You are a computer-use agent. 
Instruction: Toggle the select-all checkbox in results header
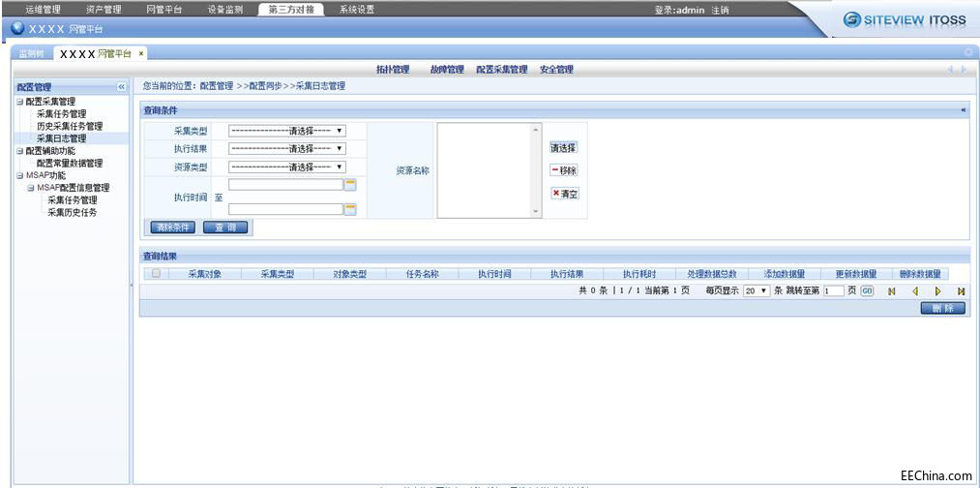click(x=157, y=273)
